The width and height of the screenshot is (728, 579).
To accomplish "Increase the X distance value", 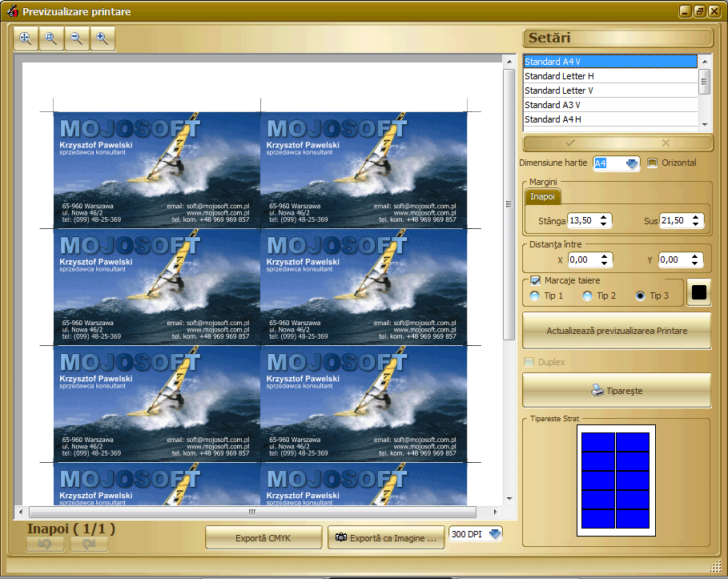I will point(604,255).
